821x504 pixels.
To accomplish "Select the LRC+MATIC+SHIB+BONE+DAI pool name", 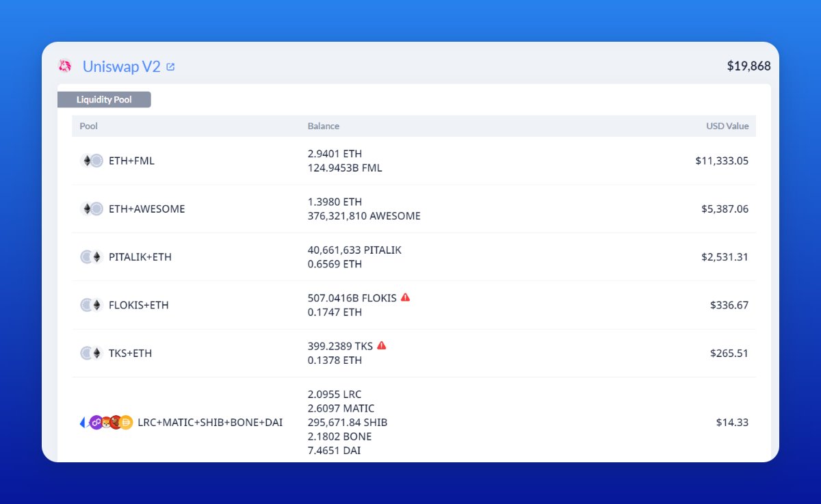I will [x=210, y=423].
